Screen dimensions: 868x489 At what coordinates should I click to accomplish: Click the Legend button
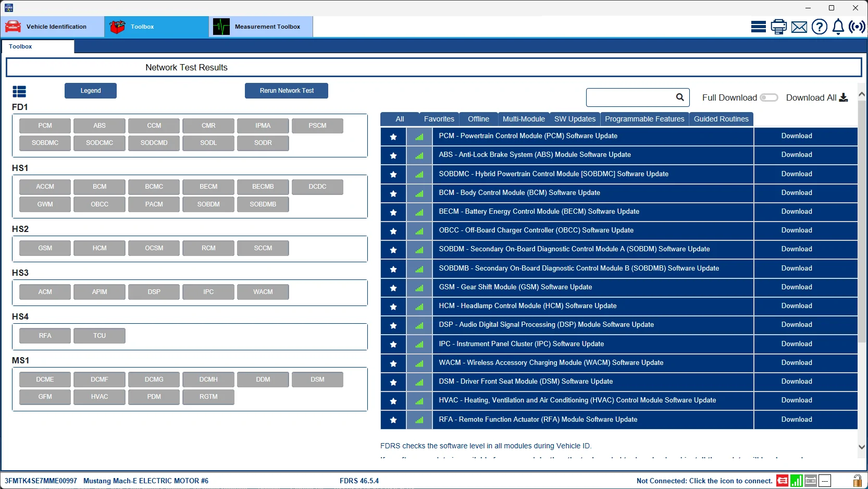(x=91, y=91)
